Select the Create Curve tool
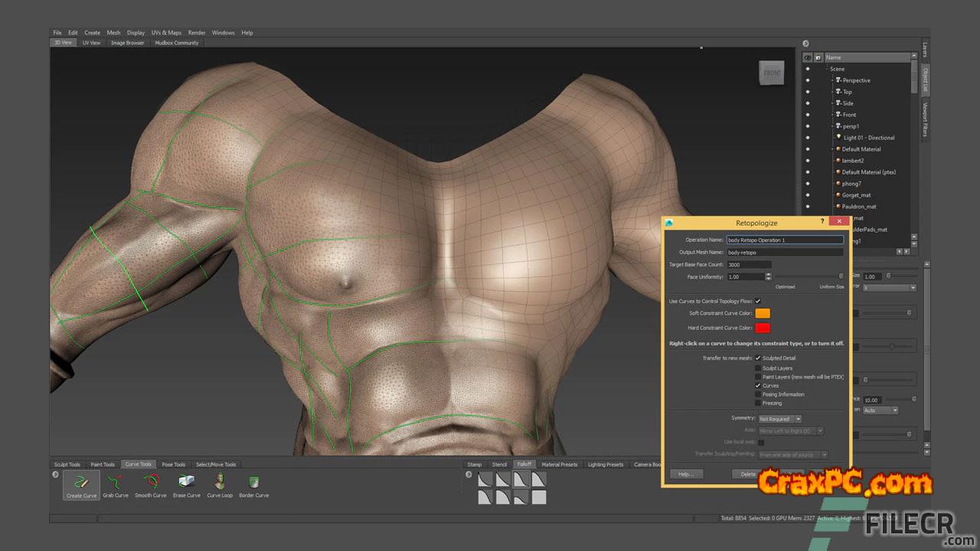This screenshot has width=980, height=551. [81, 484]
